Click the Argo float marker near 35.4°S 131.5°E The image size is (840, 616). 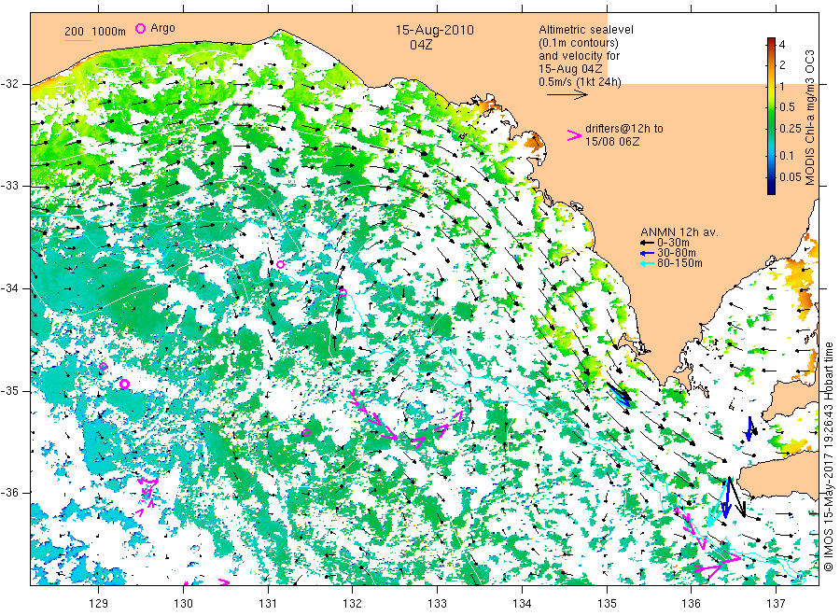click(x=306, y=433)
